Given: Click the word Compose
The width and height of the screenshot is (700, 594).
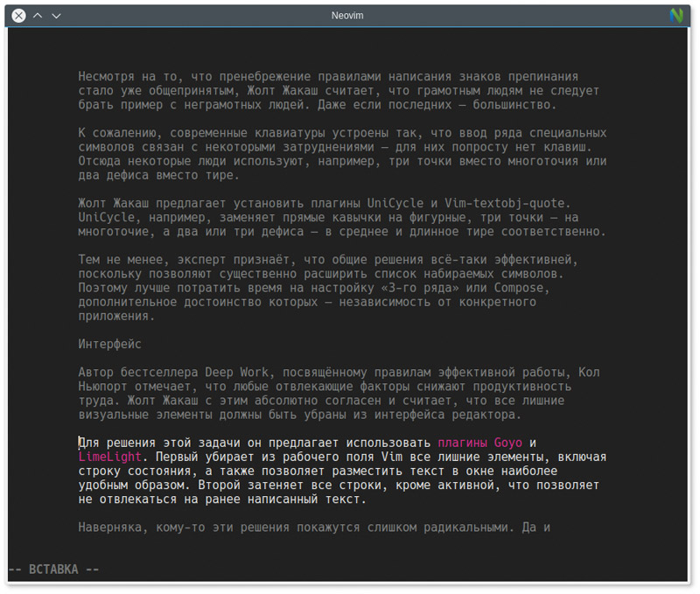Looking at the screenshot, I should (519, 288).
